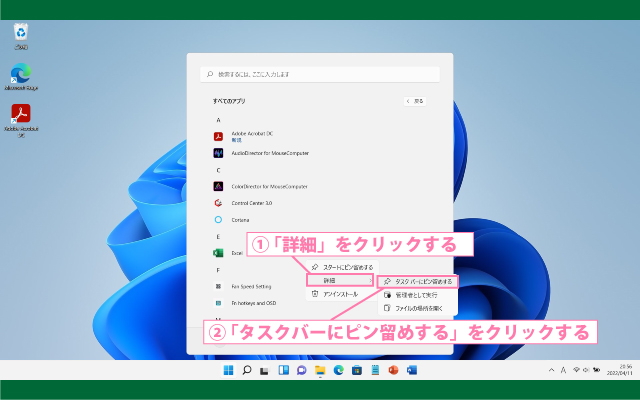Open Microsoft Edge desktop shortcut
This screenshot has width=640, height=400.
tap(21, 77)
